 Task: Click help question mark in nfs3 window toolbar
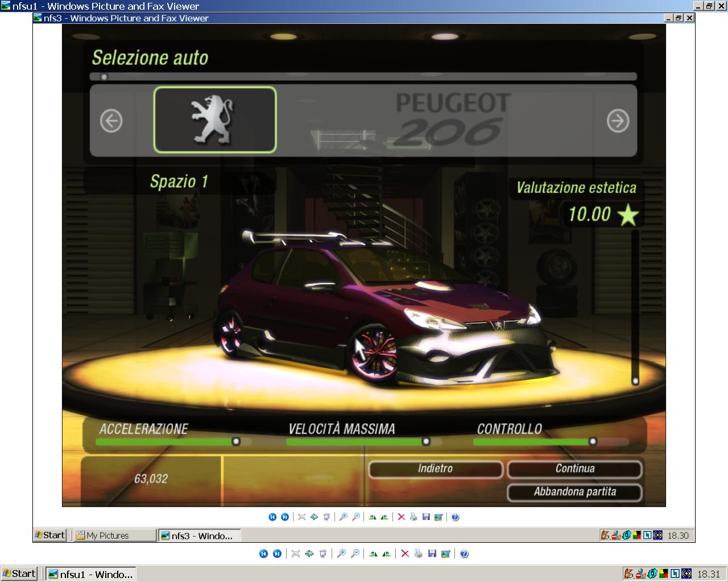point(455,517)
